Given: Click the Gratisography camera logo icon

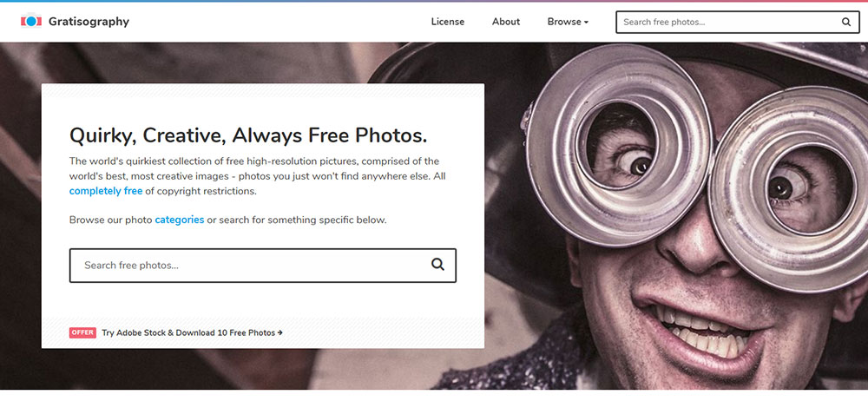Looking at the screenshot, I should 31,22.
